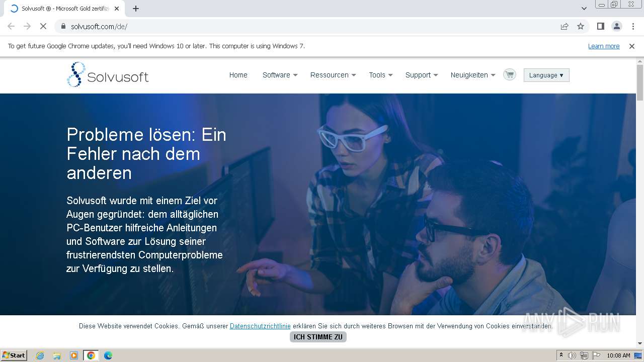Open File Explorer from taskbar
Viewport: 644px width, 362px height.
click(x=57, y=355)
